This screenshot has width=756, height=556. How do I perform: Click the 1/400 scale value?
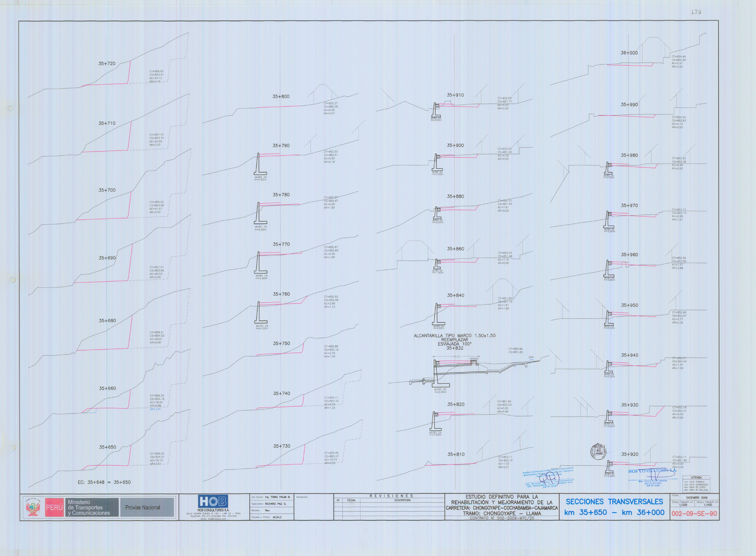coord(708,505)
